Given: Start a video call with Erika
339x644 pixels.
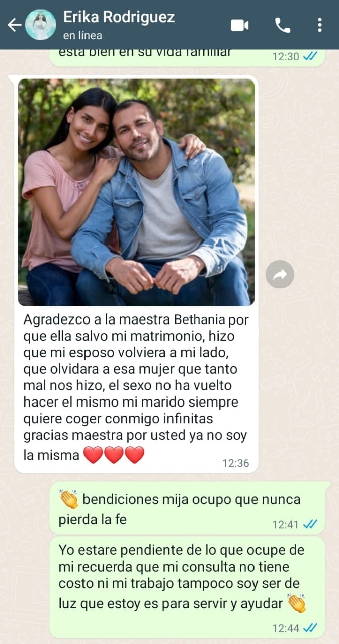Looking at the screenshot, I should pyautogui.click(x=240, y=25).
